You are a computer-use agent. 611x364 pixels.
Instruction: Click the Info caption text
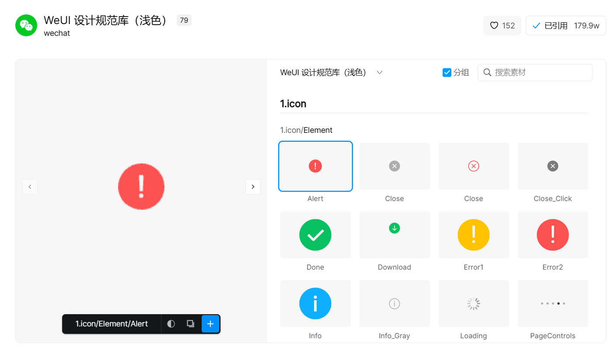click(315, 336)
